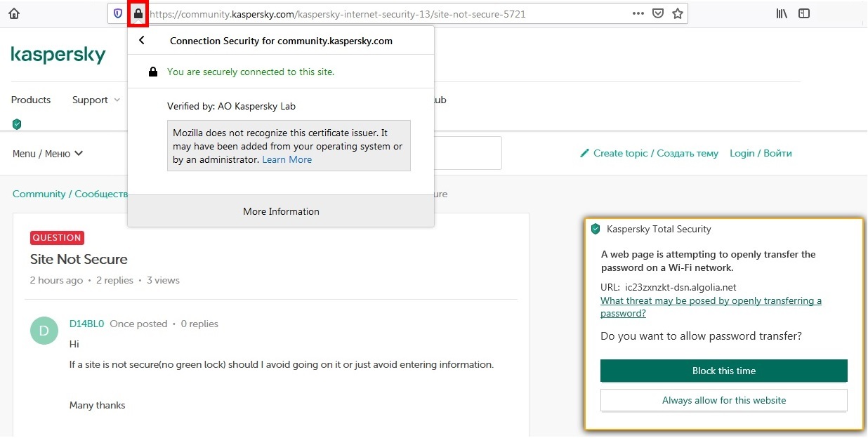Save page to Pocket icon
The image size is (868, 438).
[658, 13]
